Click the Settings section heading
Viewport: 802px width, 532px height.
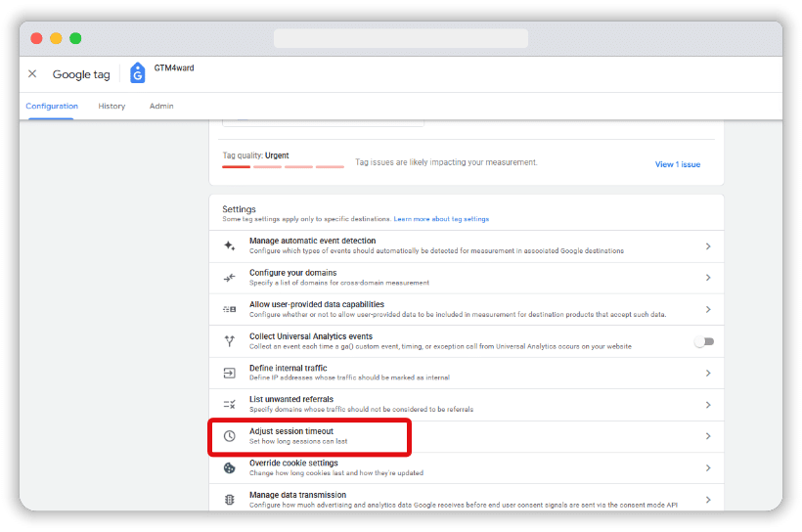pos(239,209)
